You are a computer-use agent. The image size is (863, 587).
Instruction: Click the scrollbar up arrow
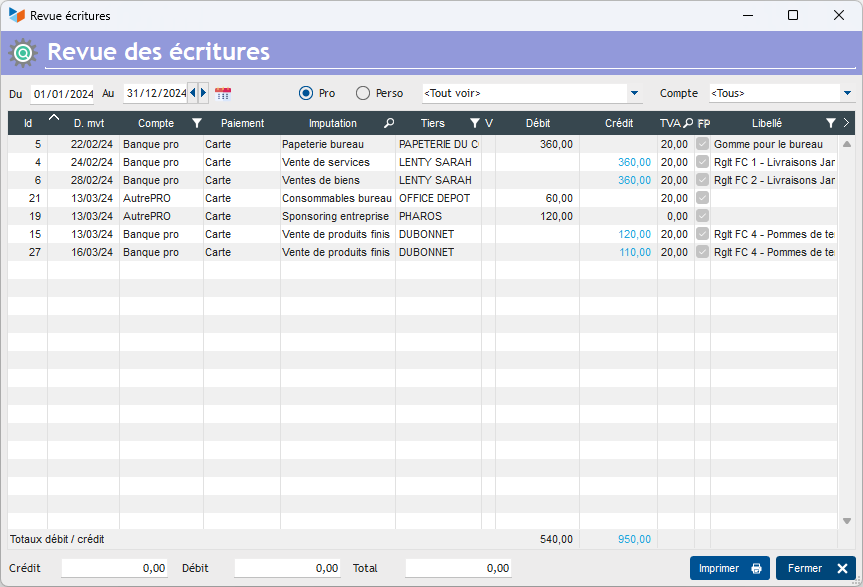coord(846,144)
